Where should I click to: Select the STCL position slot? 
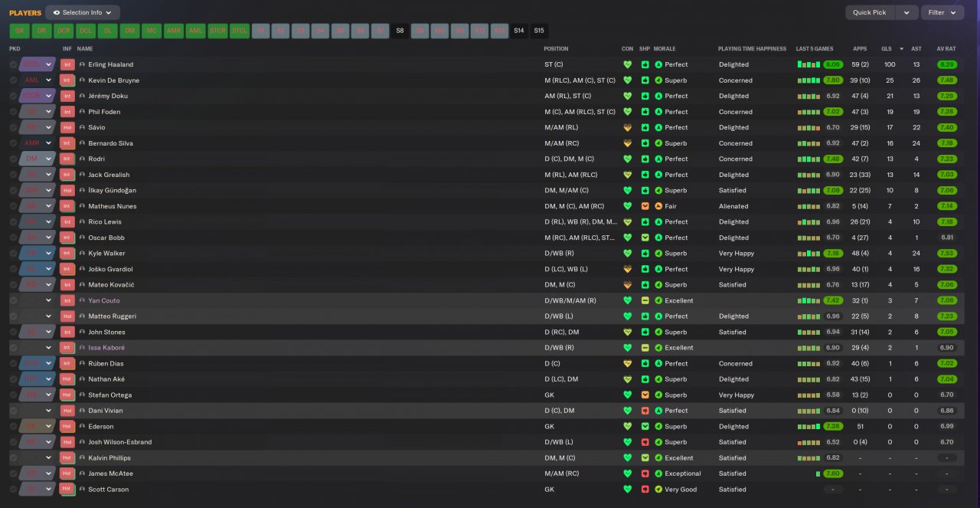[240, 31]
